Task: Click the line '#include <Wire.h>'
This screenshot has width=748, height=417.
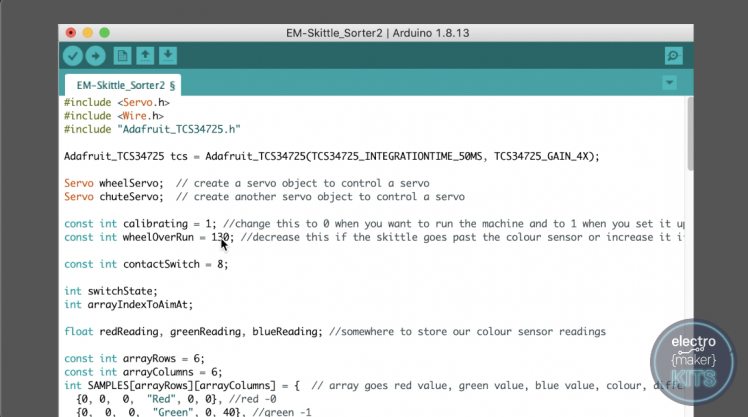Action: click(114, 116)
